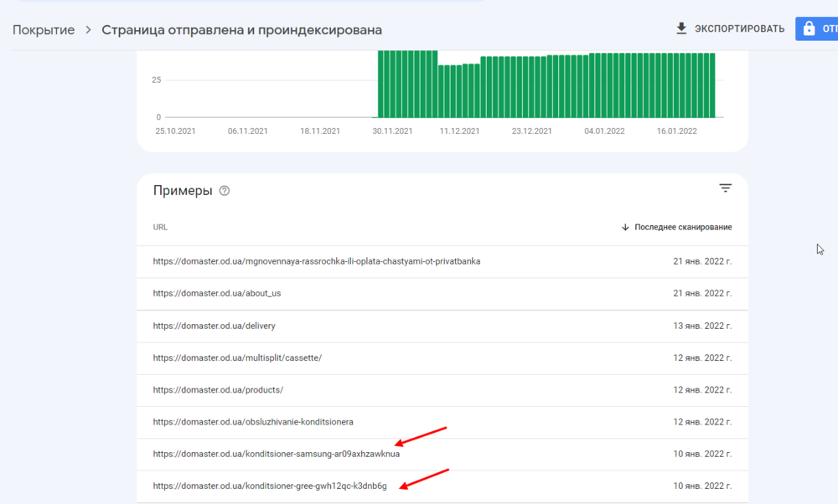Select the delivery URL row
Image resolution: width=838 pixels, height=504 pixels.
[x=214, y=326]
